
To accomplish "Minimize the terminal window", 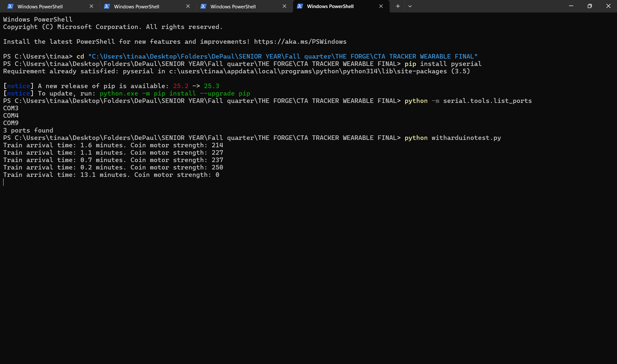I will click(x=571, y=6).
